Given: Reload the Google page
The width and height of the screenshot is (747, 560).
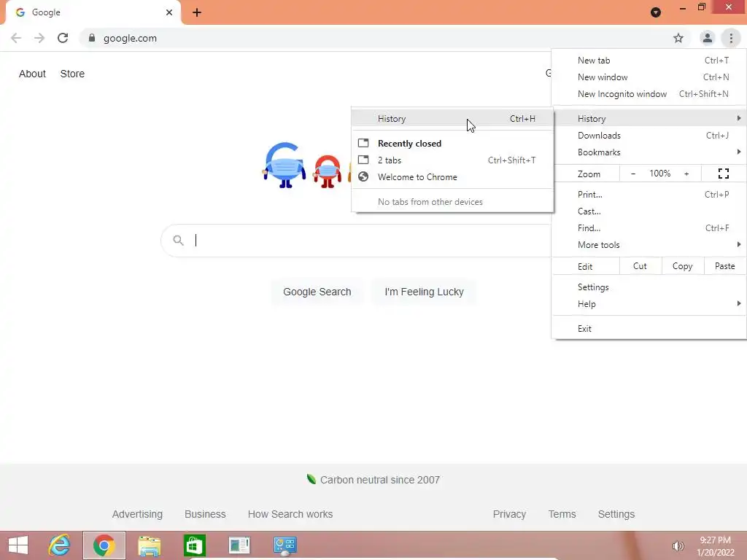Looking at the screenshot, I should pos(63,38).
